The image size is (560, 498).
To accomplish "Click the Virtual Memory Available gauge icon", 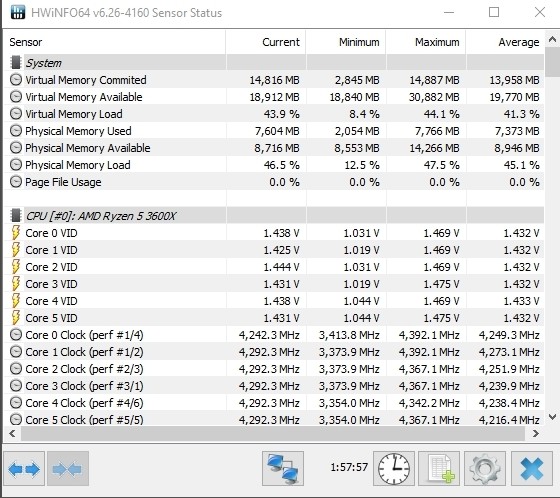I will 16,96.
